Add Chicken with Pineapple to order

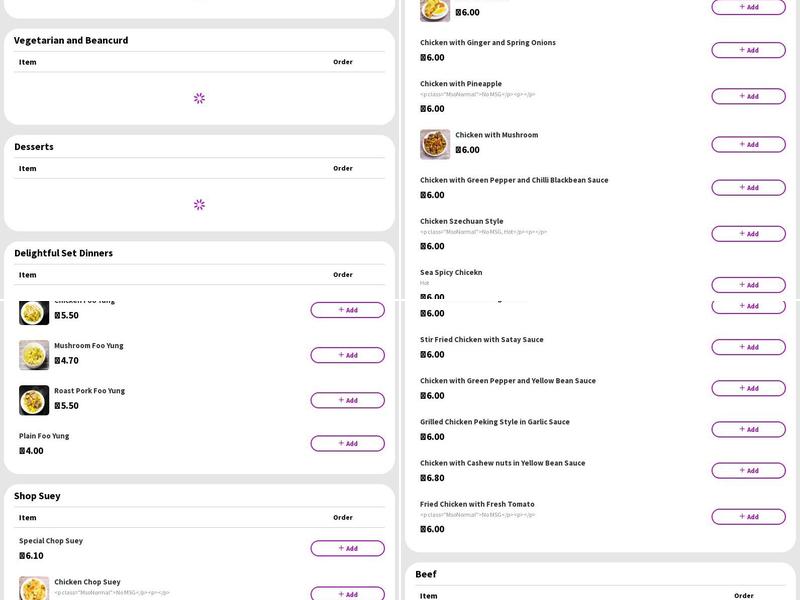coord(748,96)
